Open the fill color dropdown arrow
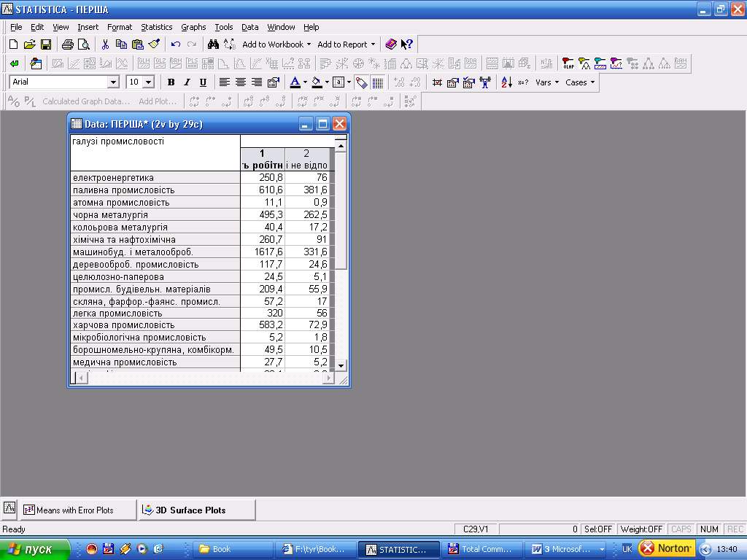The width and height of the screenshot is (747, 560). tap(327, 82)
